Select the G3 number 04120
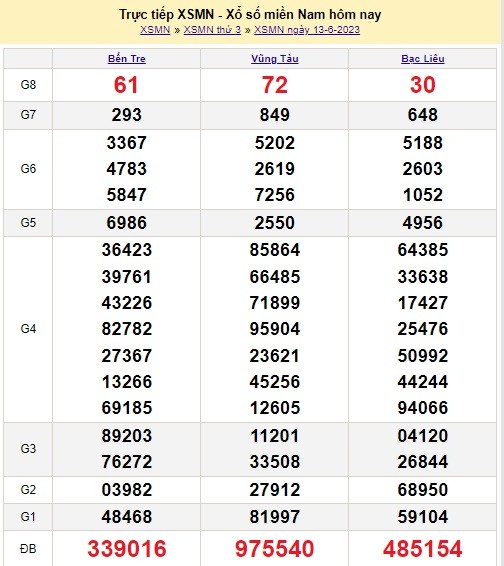The image size is (504, 566). pyautogui.click(x=423, y=436)
